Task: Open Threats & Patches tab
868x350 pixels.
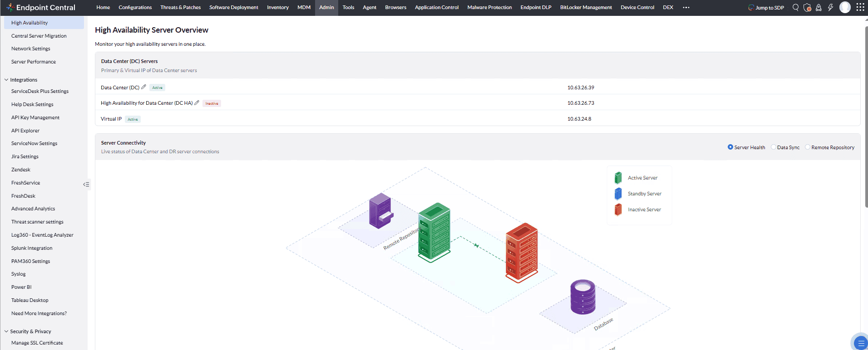Action: click(180, 7)
